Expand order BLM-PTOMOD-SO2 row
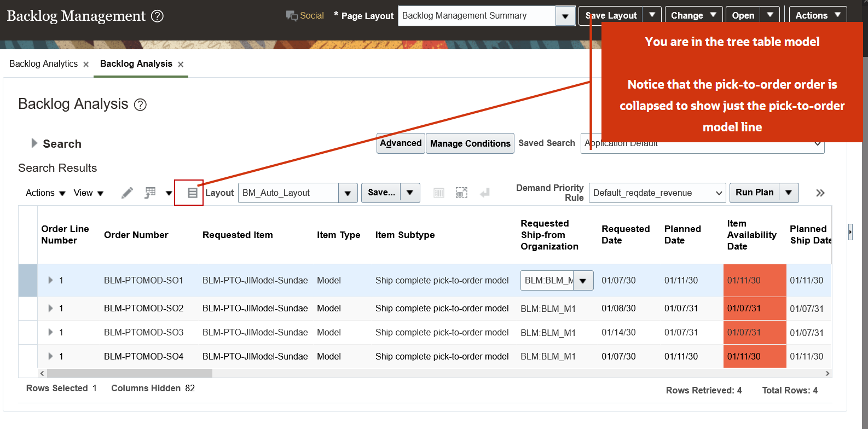868x429 pixels. tap(50, 308)
